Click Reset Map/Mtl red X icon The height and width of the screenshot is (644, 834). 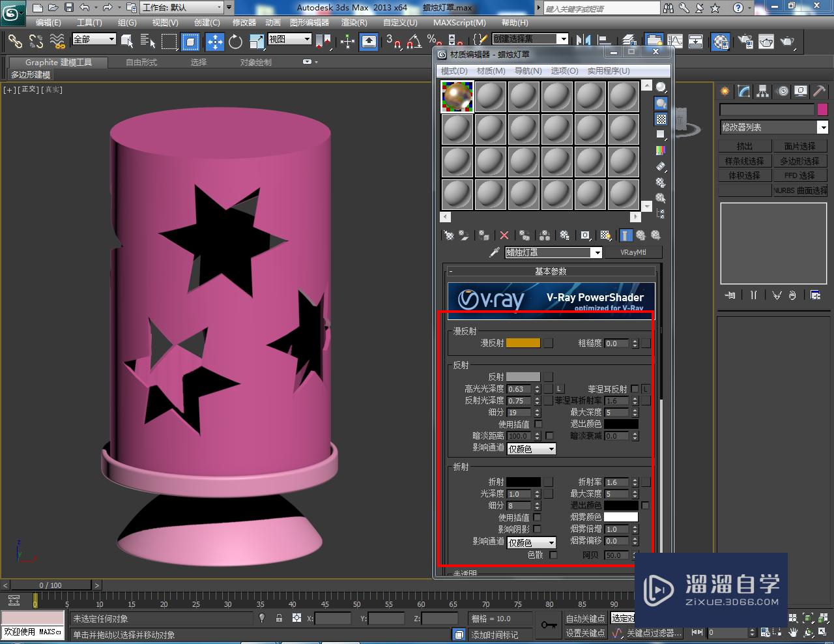(504, 235)
